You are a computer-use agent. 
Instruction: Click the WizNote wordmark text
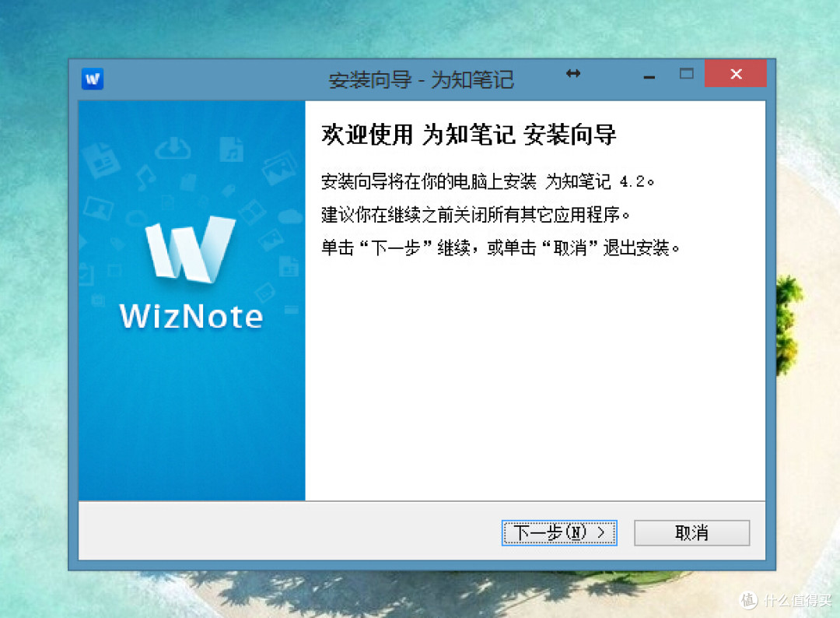(191, 316)
